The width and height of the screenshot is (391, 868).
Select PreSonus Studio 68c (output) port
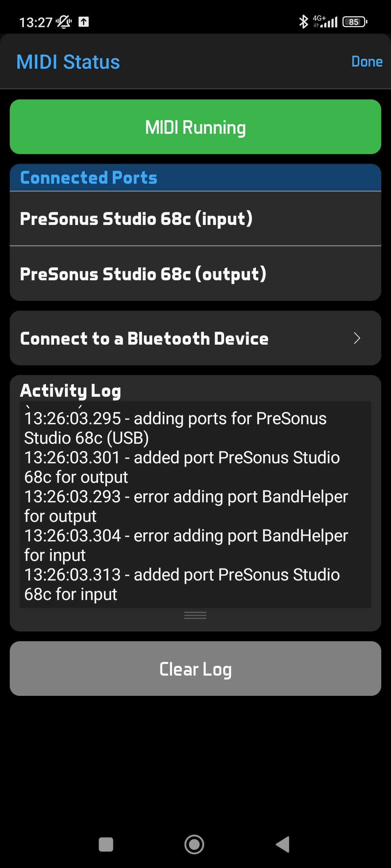pyautogui.click(x=195, y=274)
